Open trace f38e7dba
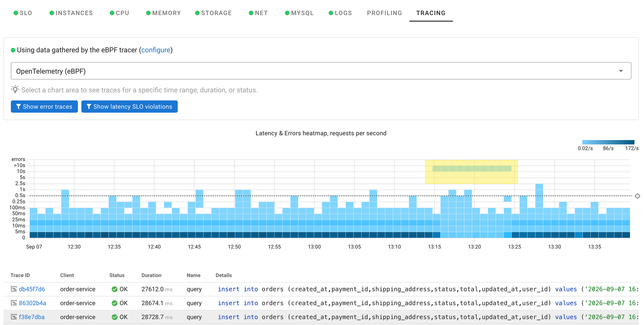The height and width of the screenshot is (325, 644). point(32,317)
